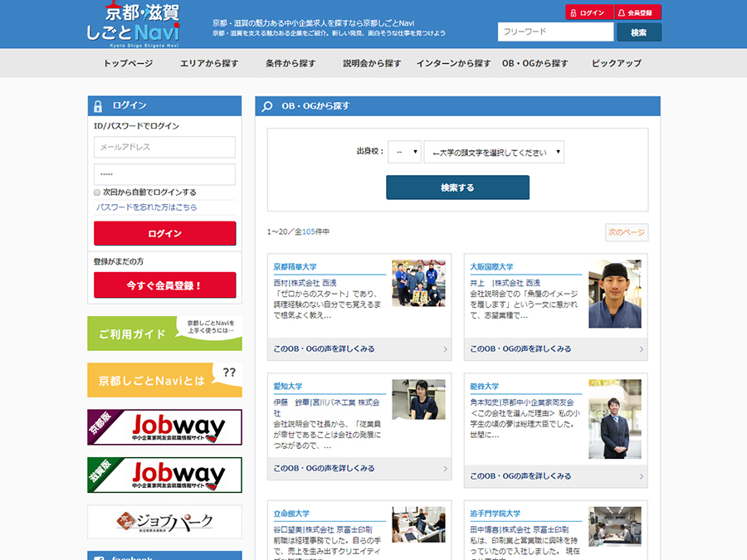Click the 大阪国際大学 card portrait photo

(x=614, y=294)
